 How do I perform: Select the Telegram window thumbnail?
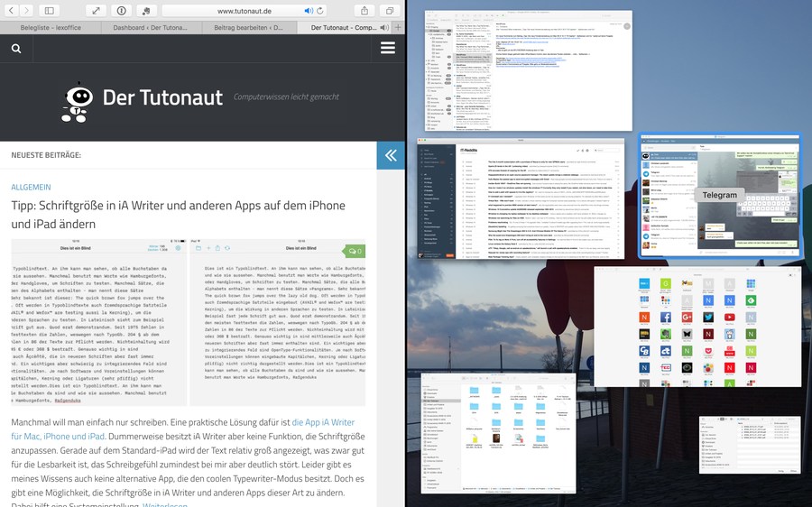(x=719, y=195)
